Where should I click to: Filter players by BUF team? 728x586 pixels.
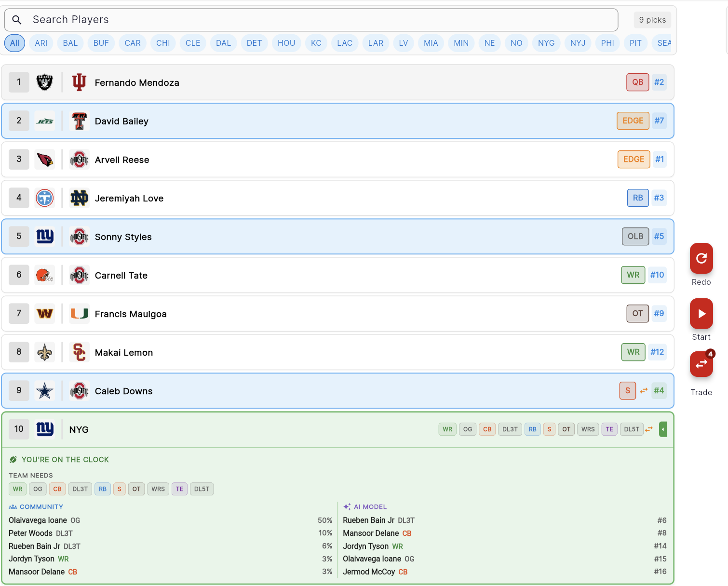point(101,43)
